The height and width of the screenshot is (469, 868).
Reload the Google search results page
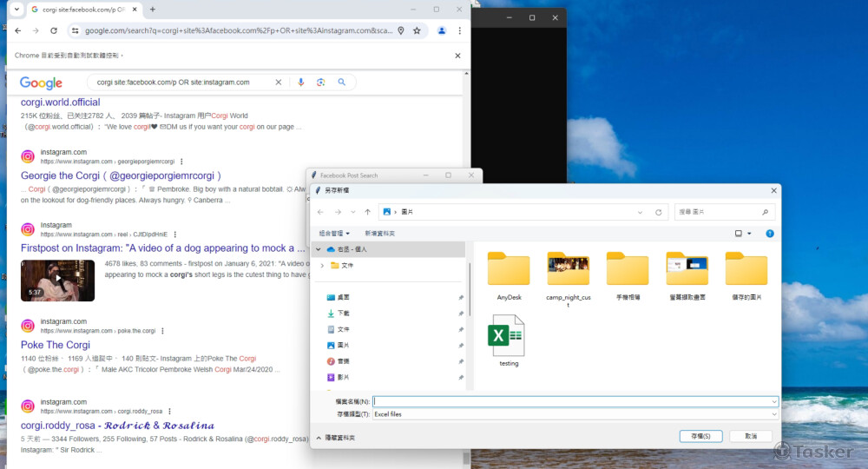(54, 30)
